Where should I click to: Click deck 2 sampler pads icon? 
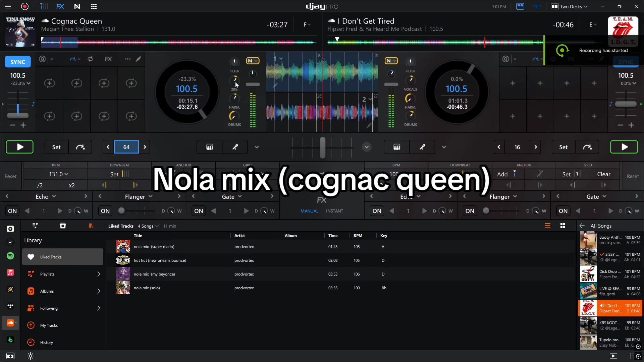click(x=397, y=147)
